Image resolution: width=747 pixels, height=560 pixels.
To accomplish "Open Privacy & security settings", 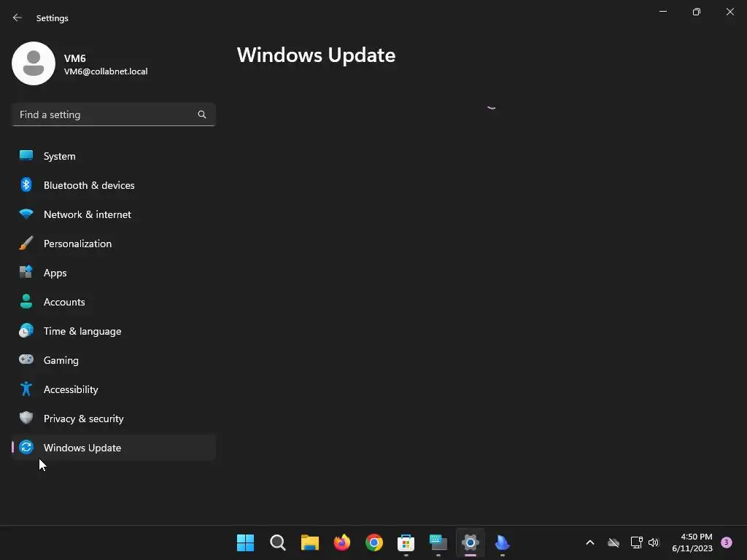I will pos(113,418).
